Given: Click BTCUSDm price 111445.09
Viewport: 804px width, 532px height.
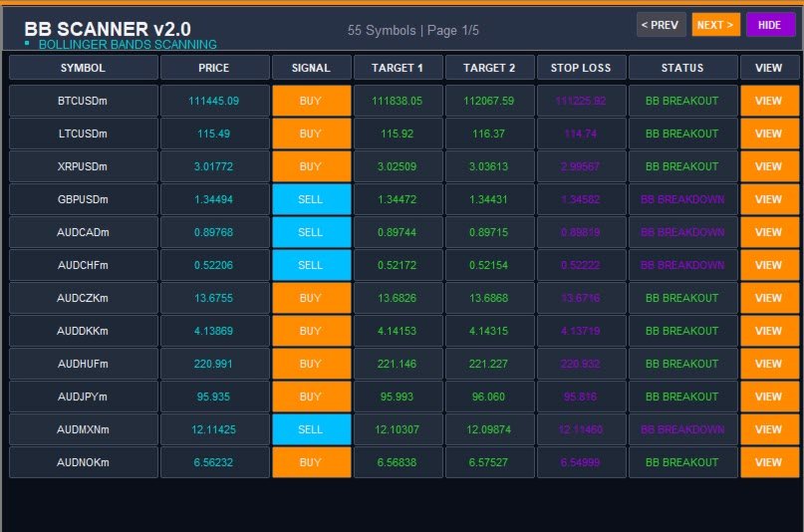Looking at the screenshot, I should click(x=214, y=101).
